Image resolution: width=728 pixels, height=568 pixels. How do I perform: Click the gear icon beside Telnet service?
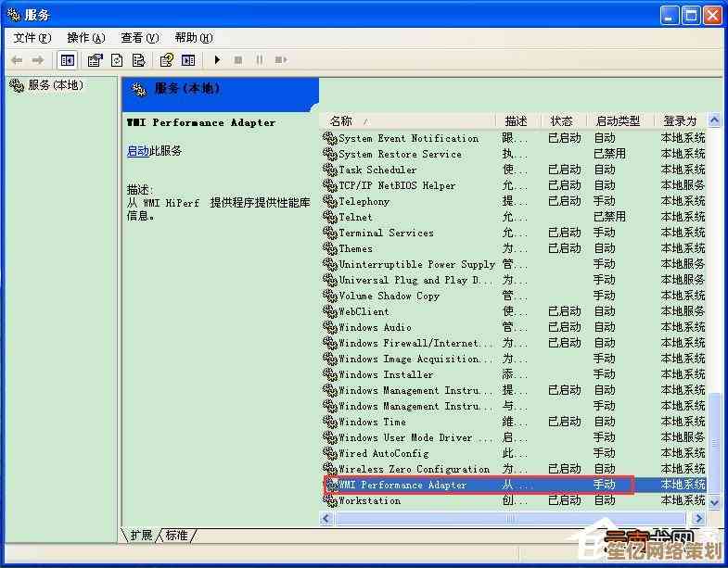(329, 217)
